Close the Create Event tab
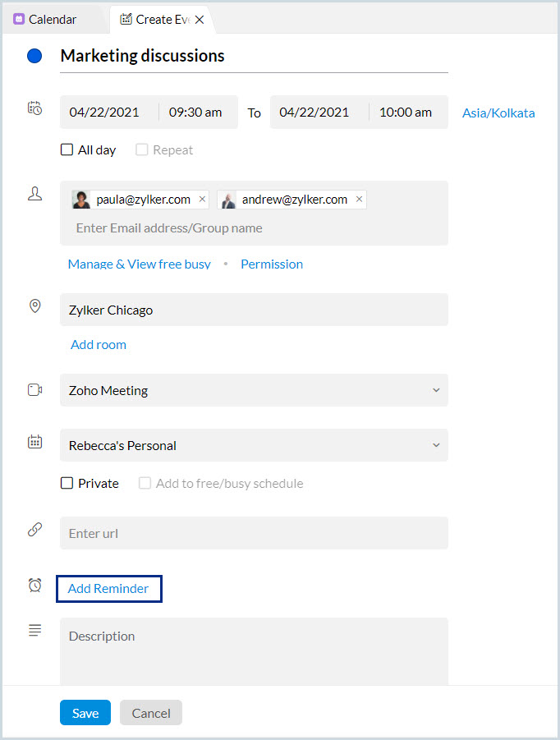560x740 pixels. (200, 20)
